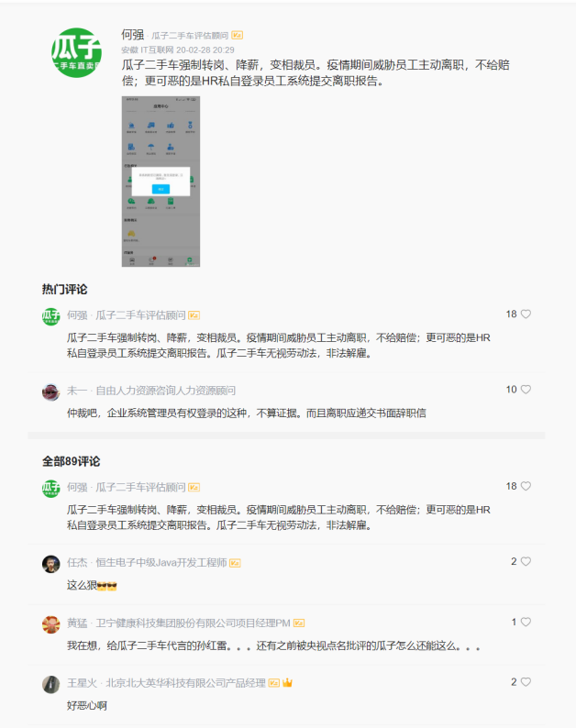Like 王星火's comment heart icon
This screenshot has height=728, width=576.
(x=526, y=682)
